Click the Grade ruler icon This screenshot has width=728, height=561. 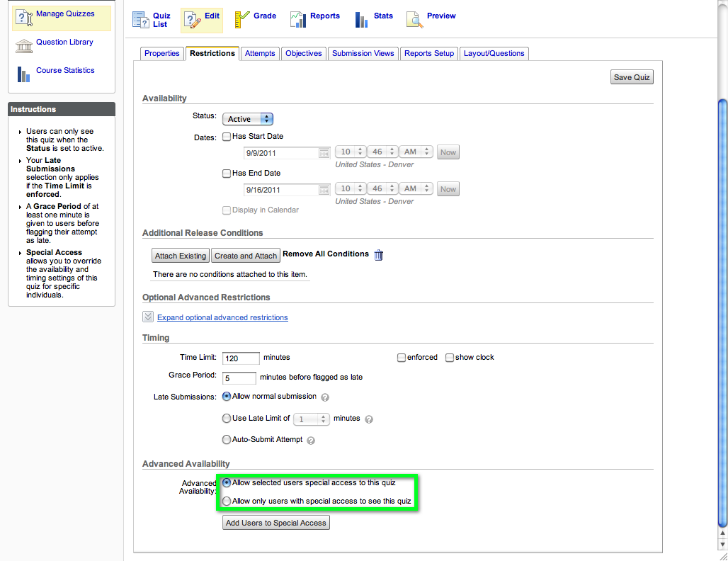click(241, 20)
